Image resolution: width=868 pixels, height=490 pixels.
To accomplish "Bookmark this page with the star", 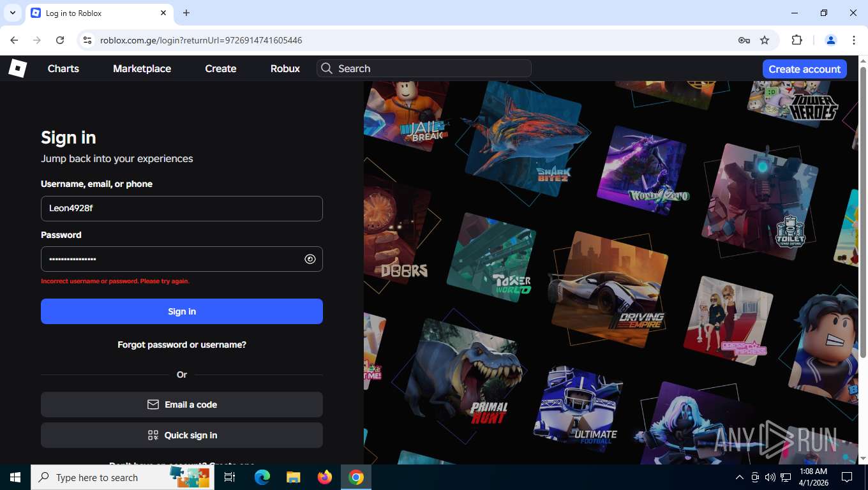I will pos(765,40).
